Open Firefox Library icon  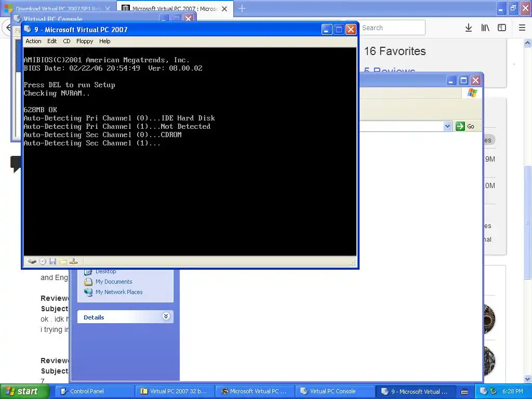(x=485, y=28)
